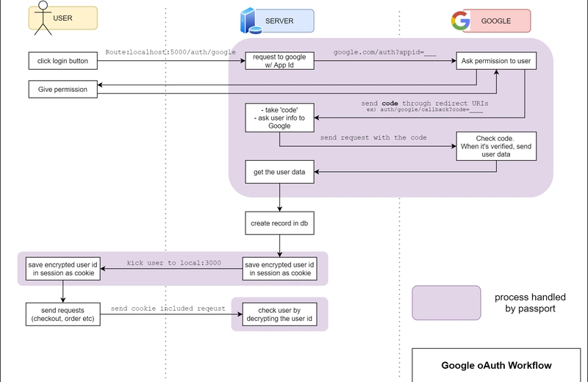Click 'check user by decrypting the user id' box

coord(279,314)
